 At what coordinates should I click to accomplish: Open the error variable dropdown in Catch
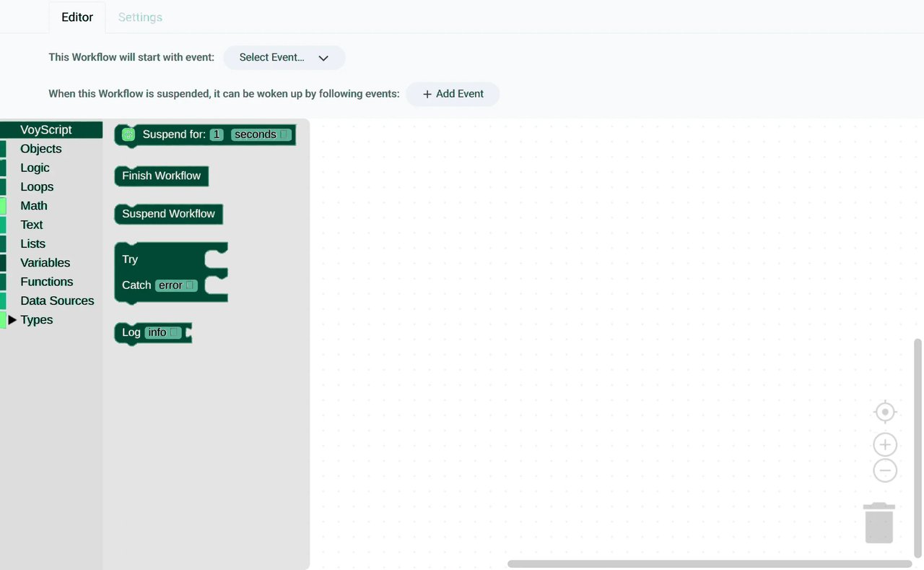tap(176, 285)
